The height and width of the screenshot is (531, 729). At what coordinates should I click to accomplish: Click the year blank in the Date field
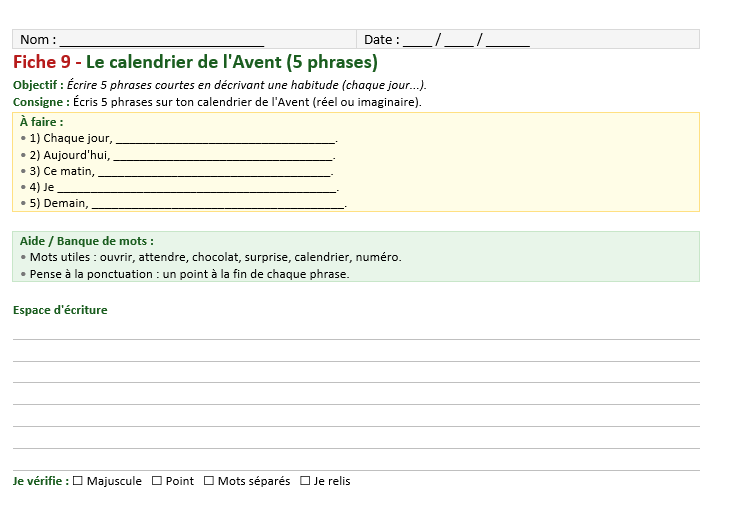508,40
